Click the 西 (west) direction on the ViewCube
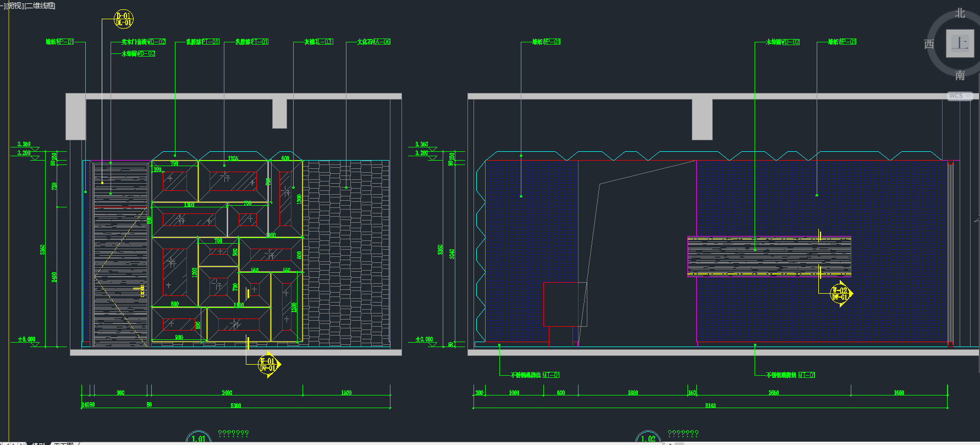 929,44
